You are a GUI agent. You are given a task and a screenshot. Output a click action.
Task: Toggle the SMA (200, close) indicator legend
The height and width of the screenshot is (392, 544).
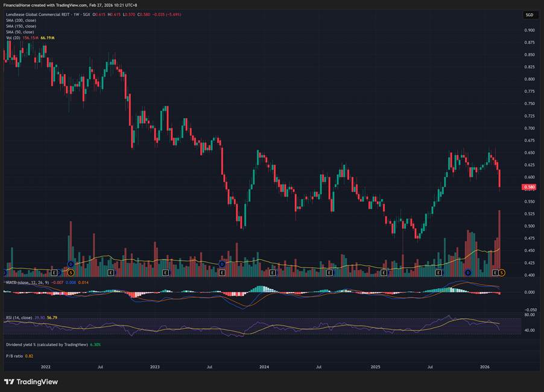[21, 20]
